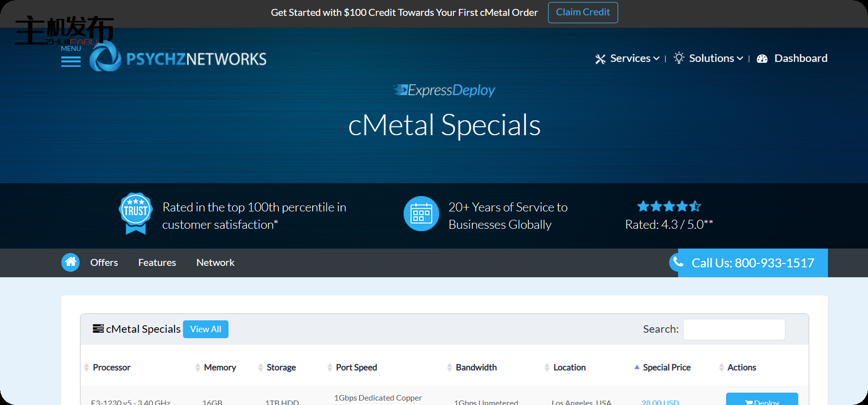The image size is (868, 405).
Task: Sort table by Processor column
Action: pyautogui.click(x=111, y=367)
